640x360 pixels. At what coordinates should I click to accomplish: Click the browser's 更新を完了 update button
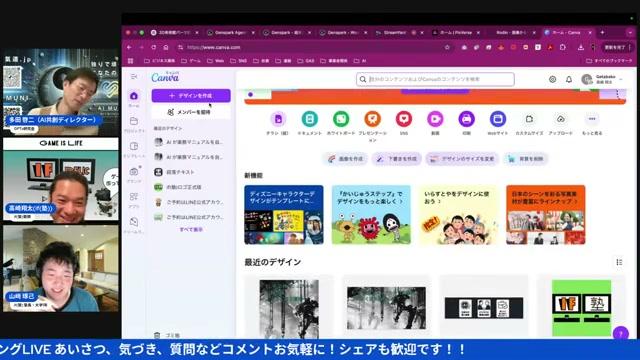616,47
